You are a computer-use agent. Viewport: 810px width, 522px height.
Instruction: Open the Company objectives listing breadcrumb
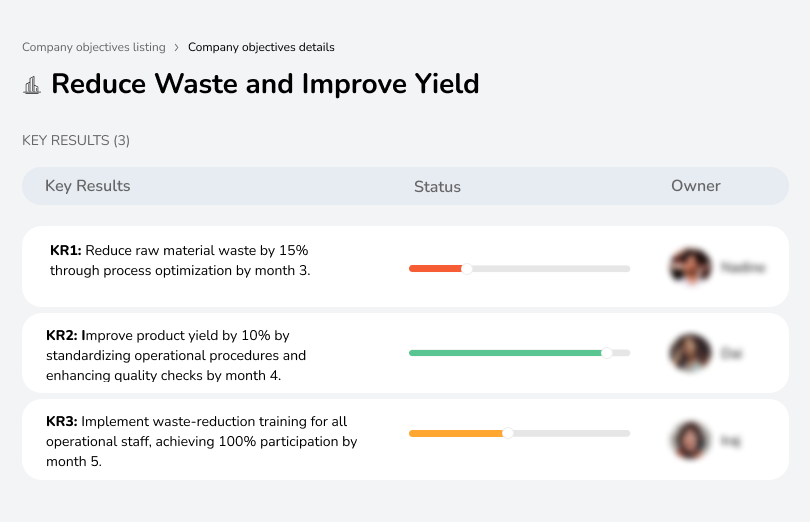pyautogui.click(x=94, y=47)
